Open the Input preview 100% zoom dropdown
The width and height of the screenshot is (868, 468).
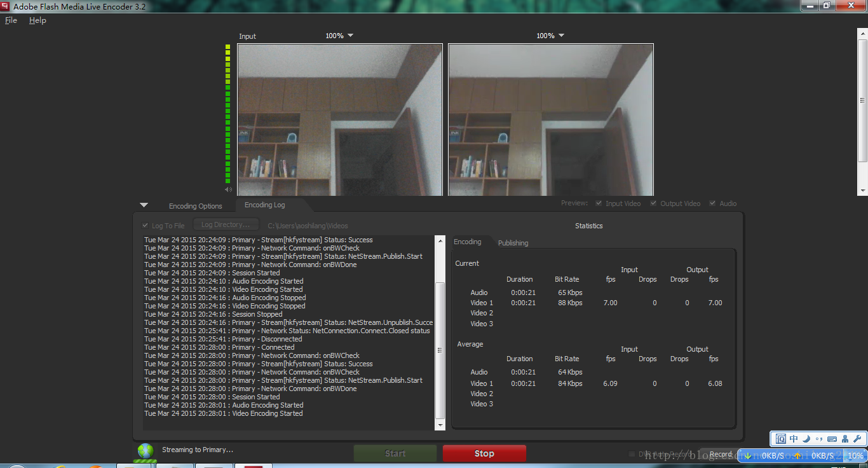pyautogui.click(x=339, y=36)
